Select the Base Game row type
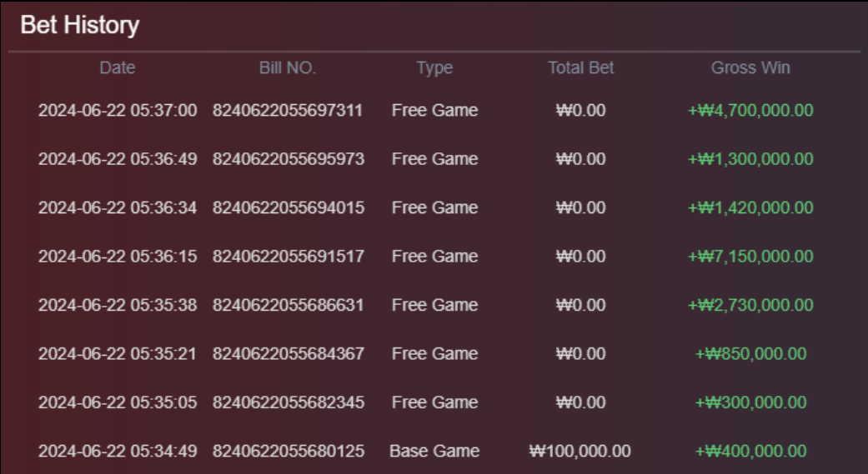The image size is (868, 474). (x=434, y=451)
